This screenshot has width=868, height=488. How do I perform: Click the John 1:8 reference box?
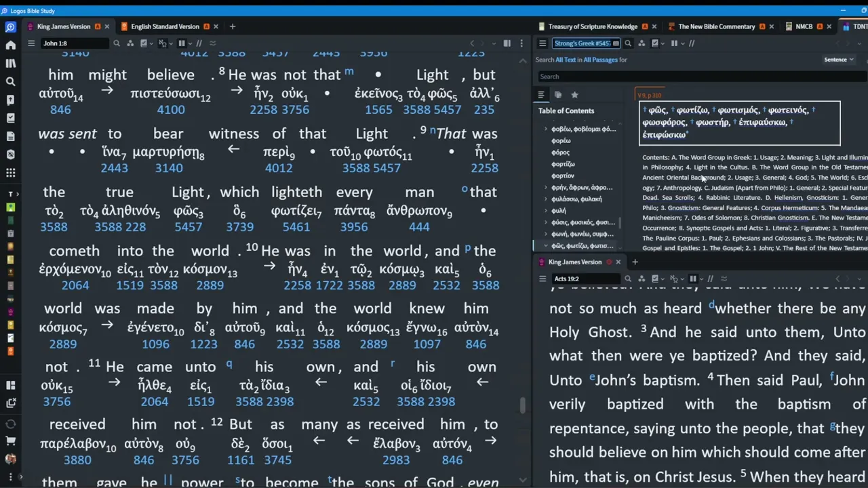pyautogui.click(x=73, y=43)
